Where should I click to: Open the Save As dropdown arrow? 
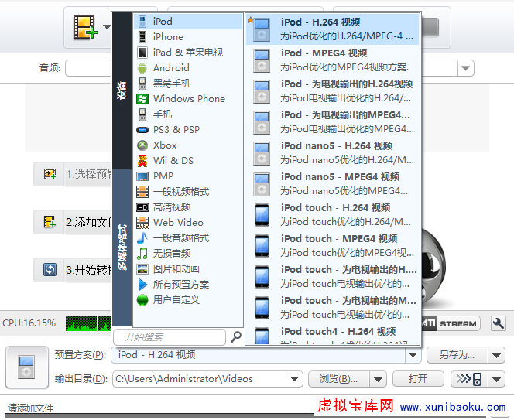[495, 355]
